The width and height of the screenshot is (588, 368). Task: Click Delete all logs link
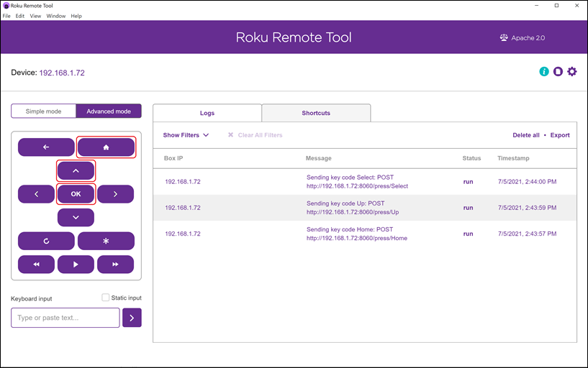[x=525, y=135]
